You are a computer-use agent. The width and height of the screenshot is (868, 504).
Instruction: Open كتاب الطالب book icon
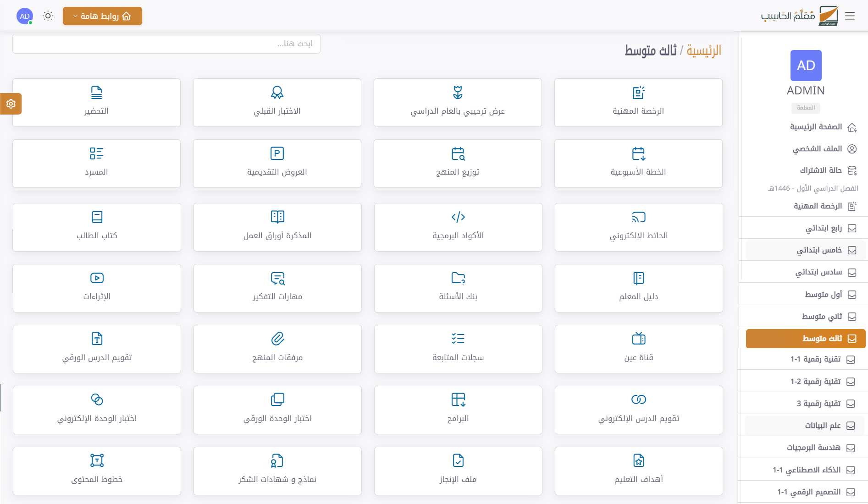97,217
